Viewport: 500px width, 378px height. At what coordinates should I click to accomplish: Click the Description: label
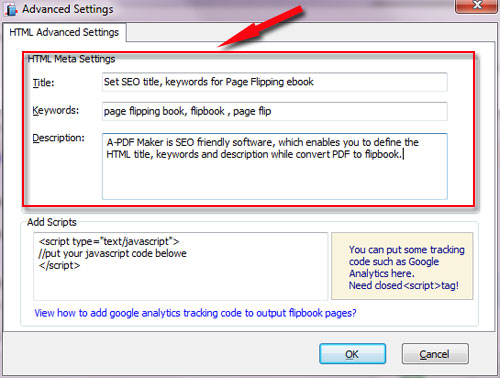point(58,138)
